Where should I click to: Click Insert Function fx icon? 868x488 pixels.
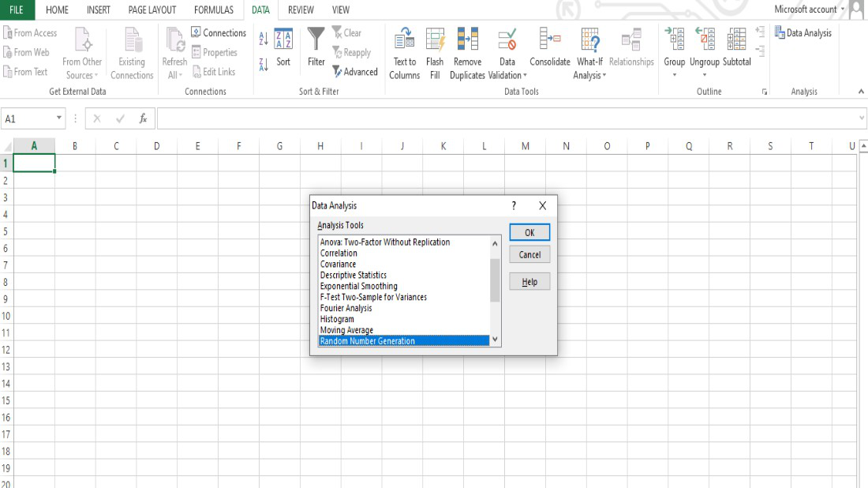[x=143, y=118]
